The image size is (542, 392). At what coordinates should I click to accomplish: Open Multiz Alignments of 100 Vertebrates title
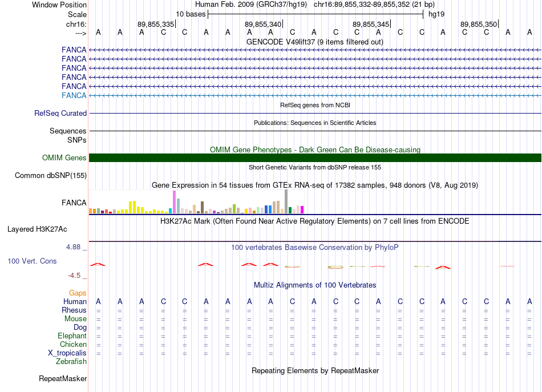pyautogui.click(x=315, y=285)
